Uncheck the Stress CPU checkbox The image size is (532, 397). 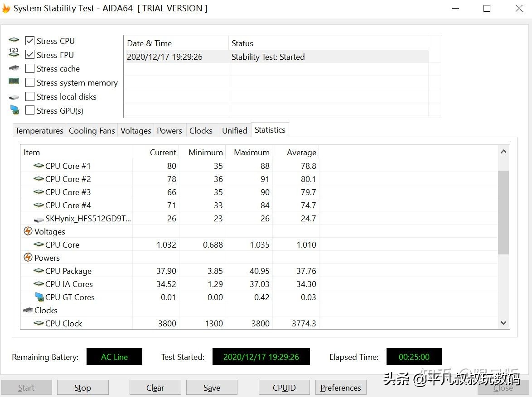pyautogui.click(x=30, y=41)
